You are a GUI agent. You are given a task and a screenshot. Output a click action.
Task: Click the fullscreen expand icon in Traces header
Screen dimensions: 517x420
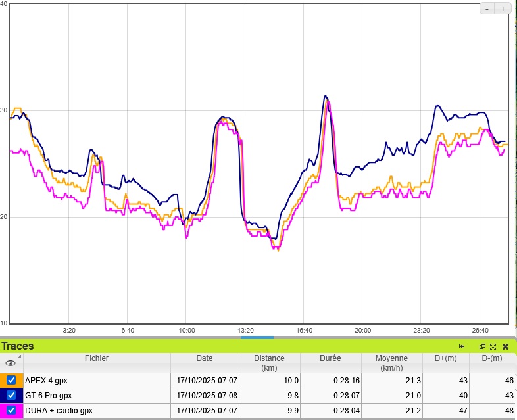(493, 346)
